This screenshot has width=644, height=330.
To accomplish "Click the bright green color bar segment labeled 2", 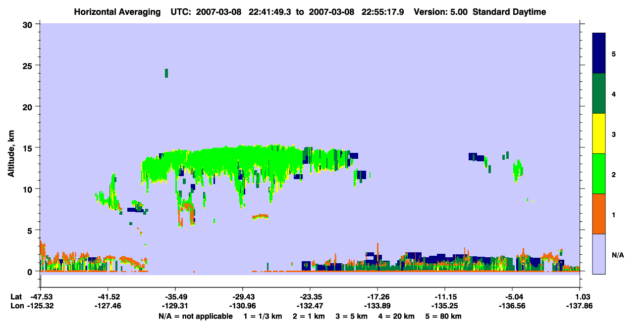I will pos(599,174).
